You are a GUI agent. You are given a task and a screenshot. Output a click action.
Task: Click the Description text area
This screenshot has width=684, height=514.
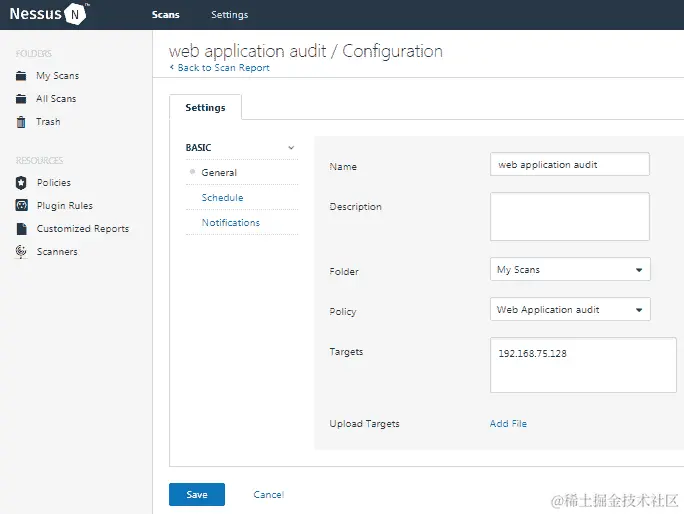570,216
